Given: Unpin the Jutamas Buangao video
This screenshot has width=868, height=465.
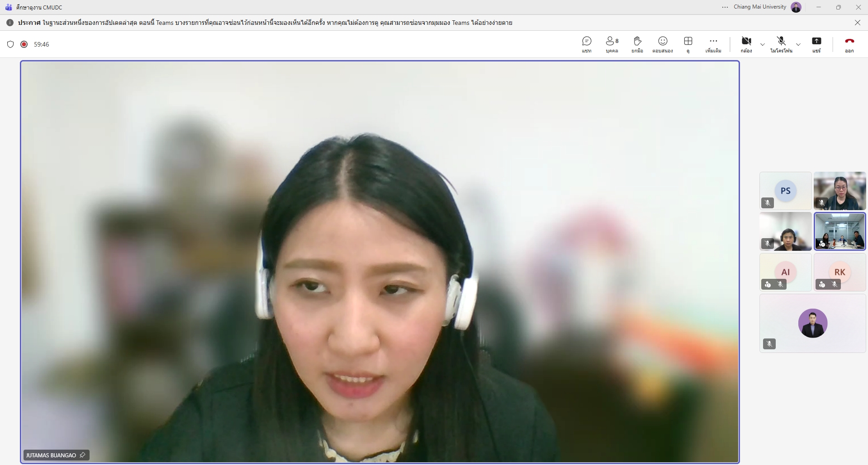Looking at the screenshot, I should [82, 455].
